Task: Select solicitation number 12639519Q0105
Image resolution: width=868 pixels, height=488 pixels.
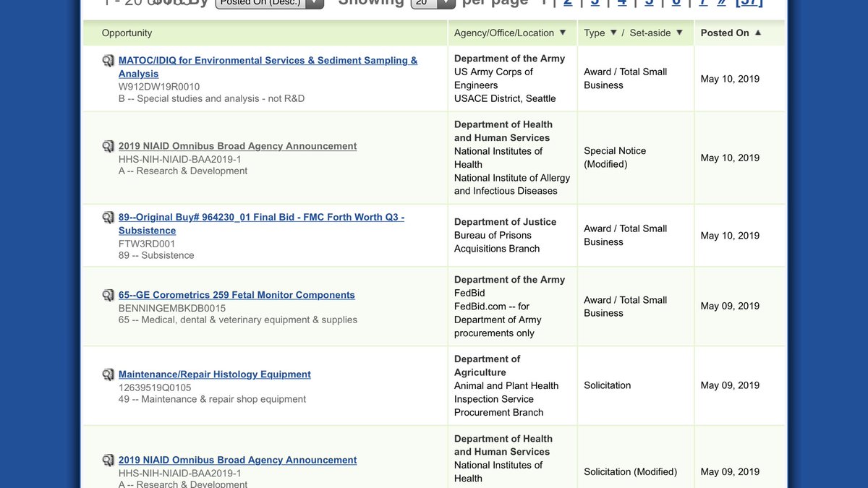Action: pos(155,388)
